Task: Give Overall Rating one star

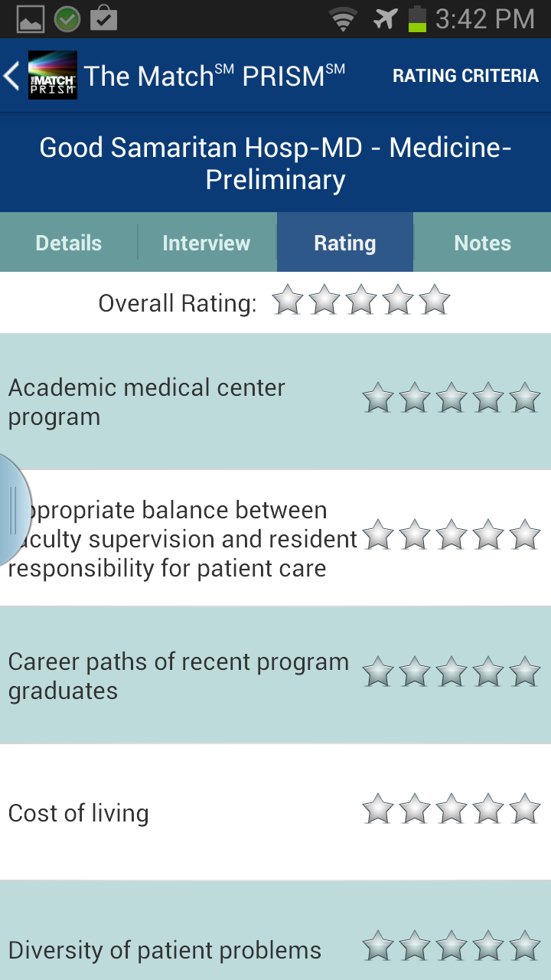Action: (x=288, y=300)
